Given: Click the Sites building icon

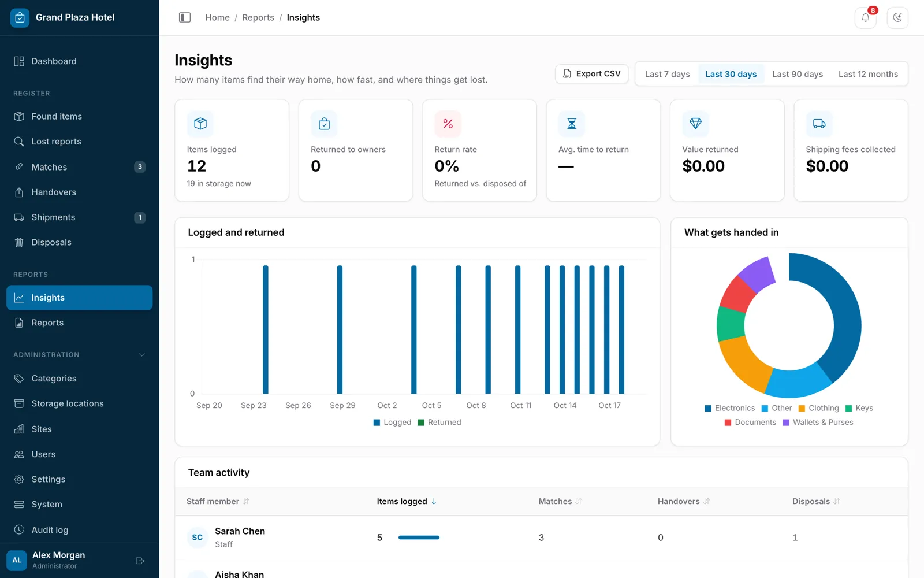Looking at the screenshot, I should coord(19,429).
